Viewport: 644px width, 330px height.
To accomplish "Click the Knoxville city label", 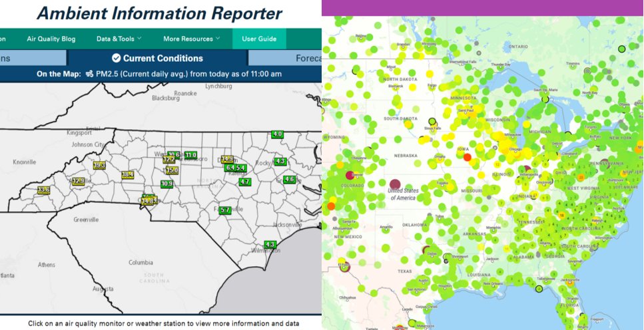I will point(24,162).
